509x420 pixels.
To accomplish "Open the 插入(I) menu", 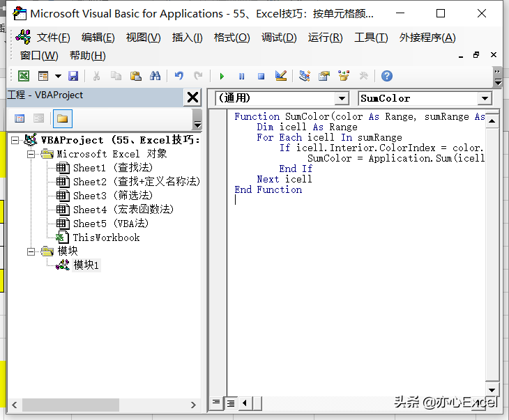I will (188, 38).
